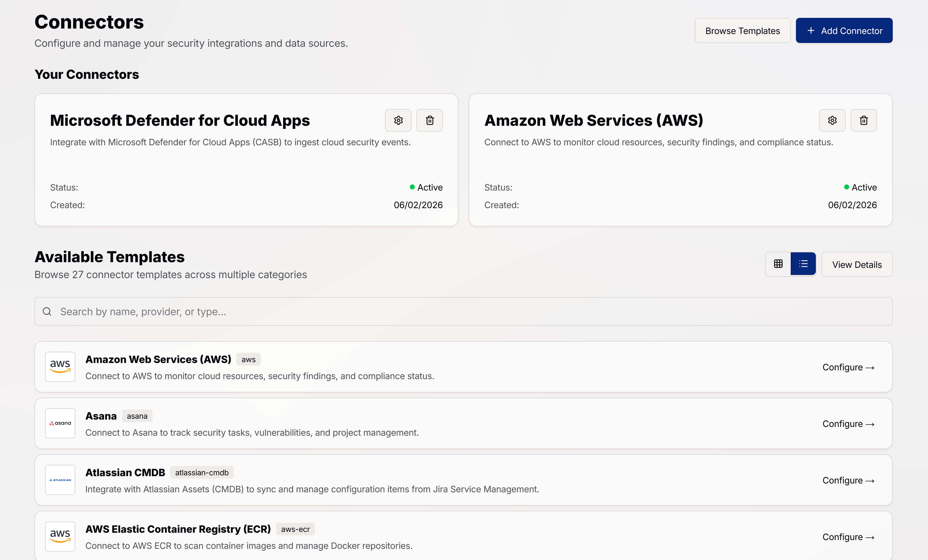Click the Atlassian logo thumbnail
The image size is (928, 560).
pyautogui.click(x=60, y=479)
